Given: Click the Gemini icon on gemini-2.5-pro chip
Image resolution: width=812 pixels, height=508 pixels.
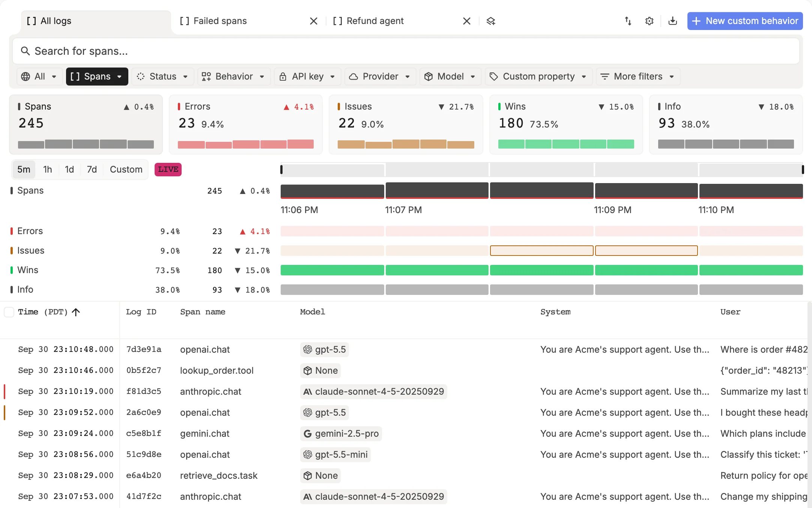Looking at the screenshot, I should point(308,433).
